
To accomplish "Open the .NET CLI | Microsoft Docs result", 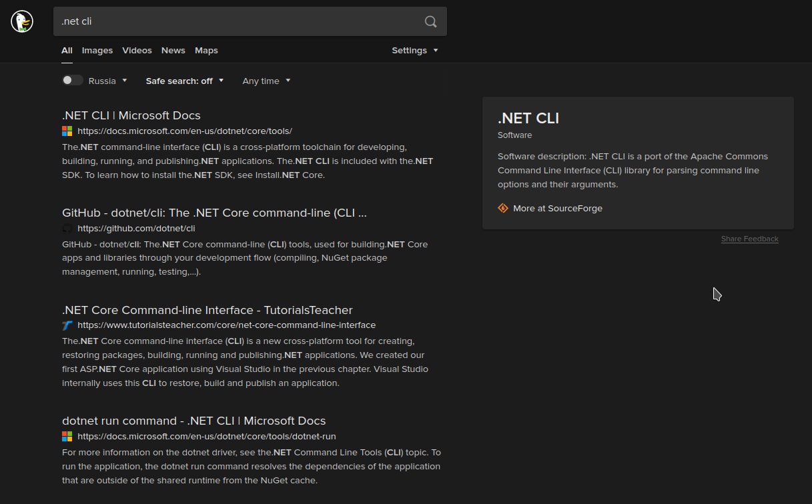I will pyautogui.click(x=131, y=115).
